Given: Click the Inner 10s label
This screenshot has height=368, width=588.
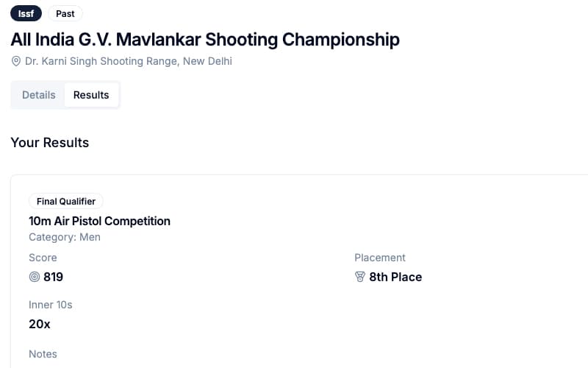Looking at the screenshot, I should pyautogui.click(x=51, y=305).
